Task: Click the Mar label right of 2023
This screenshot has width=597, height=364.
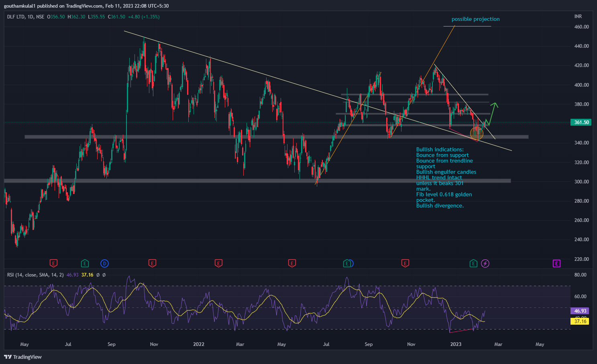Action: tap(498, 344)
